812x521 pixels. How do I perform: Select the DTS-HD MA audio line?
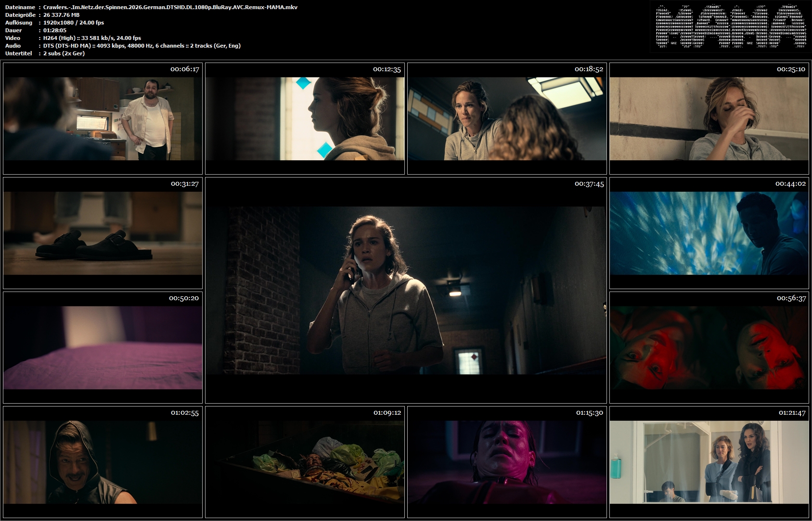142,46
